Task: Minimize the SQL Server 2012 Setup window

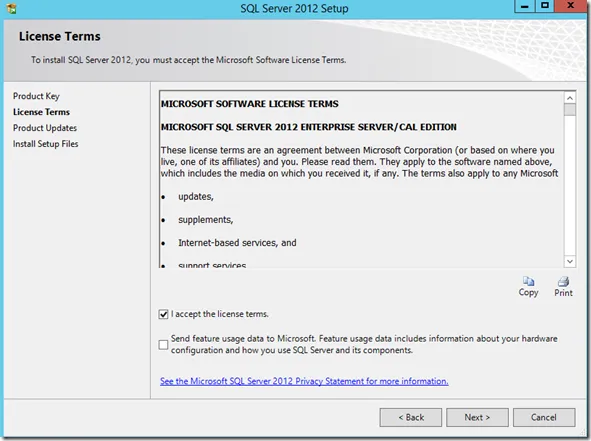Action: tap(525, 6)
